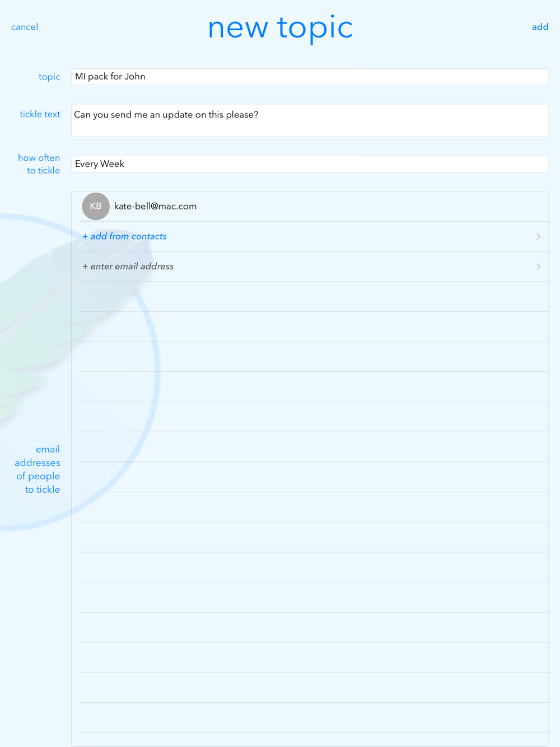This screenshot has width=560, height=747.
Task: Tap the 'tickle text' label
Action: 40,114
